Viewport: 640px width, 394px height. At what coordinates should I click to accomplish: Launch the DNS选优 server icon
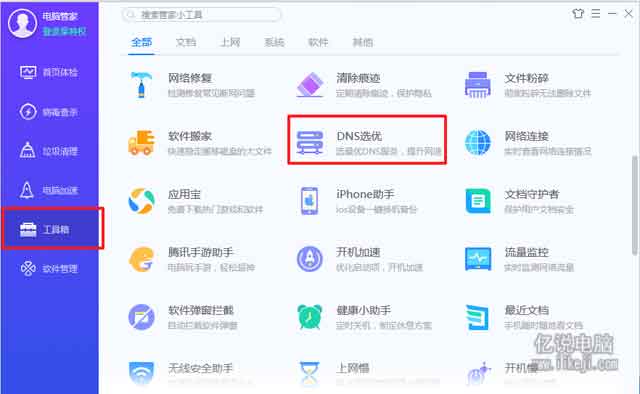coord(310,142)
